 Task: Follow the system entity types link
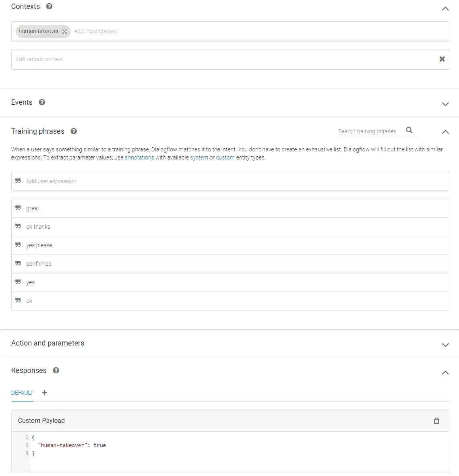[x=199, y=157]
